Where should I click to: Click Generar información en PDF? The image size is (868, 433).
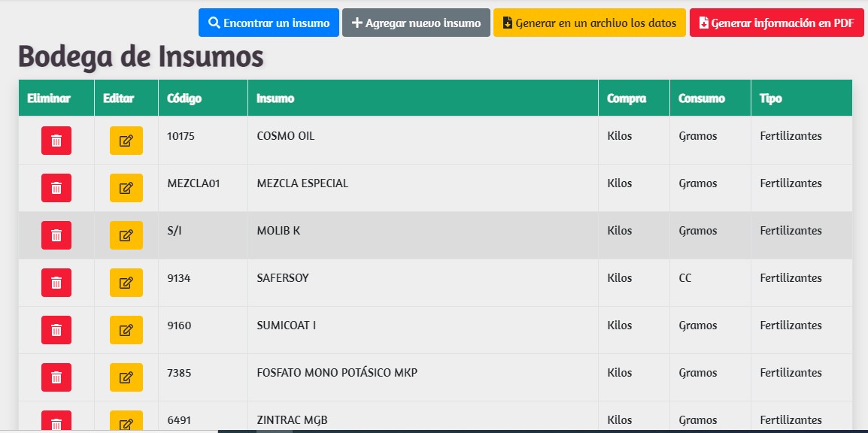click(x=776, y=23)
